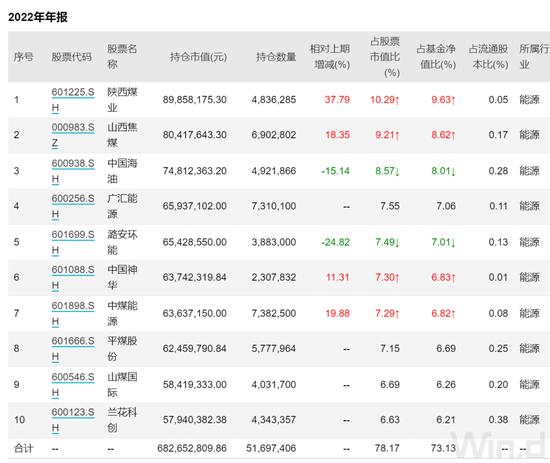Viewport: 550px width, 463px height.
Task: Click the 占基金净值比(%) column header
Action: click(436, 56)
